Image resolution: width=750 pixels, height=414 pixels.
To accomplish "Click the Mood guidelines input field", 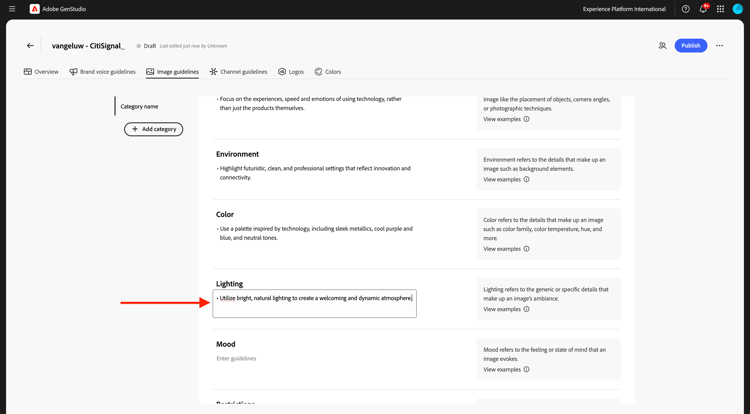I will pyautogui.click(x=315, y=358).
